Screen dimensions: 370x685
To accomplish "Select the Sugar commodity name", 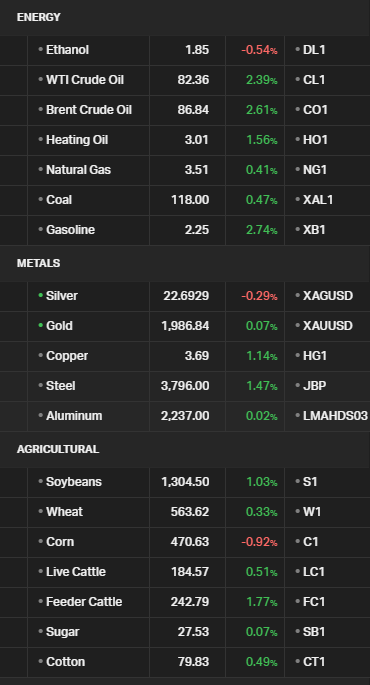I will click(63, 632).
